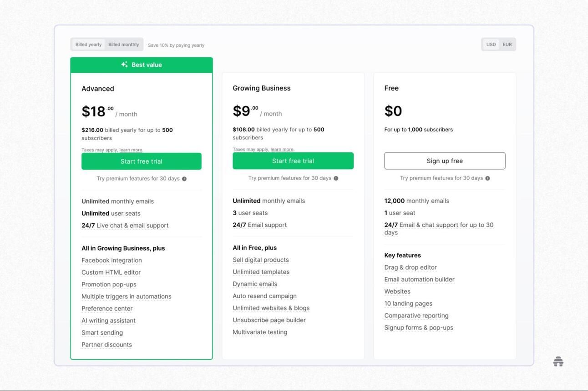Click 10 landing pages feature
The height and width of the screenshot is (391, 588).
coord(408,304)
